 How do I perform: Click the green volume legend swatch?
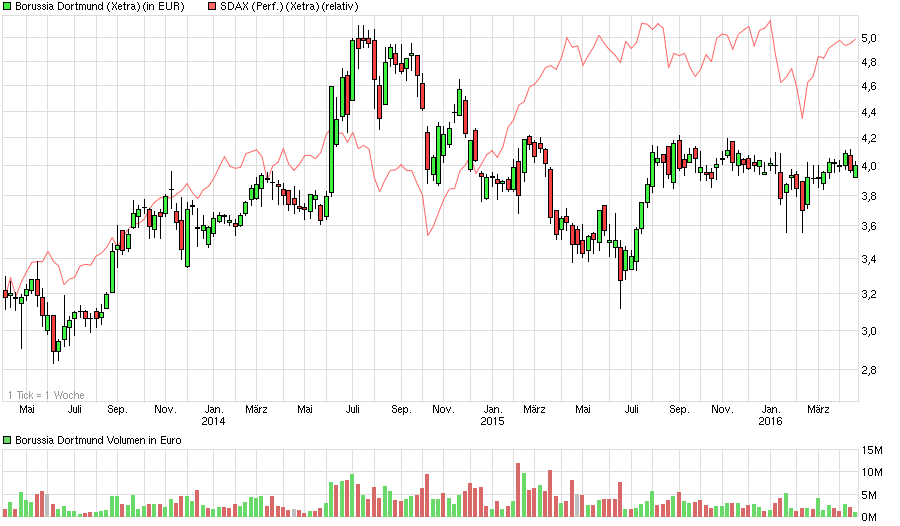7,440
